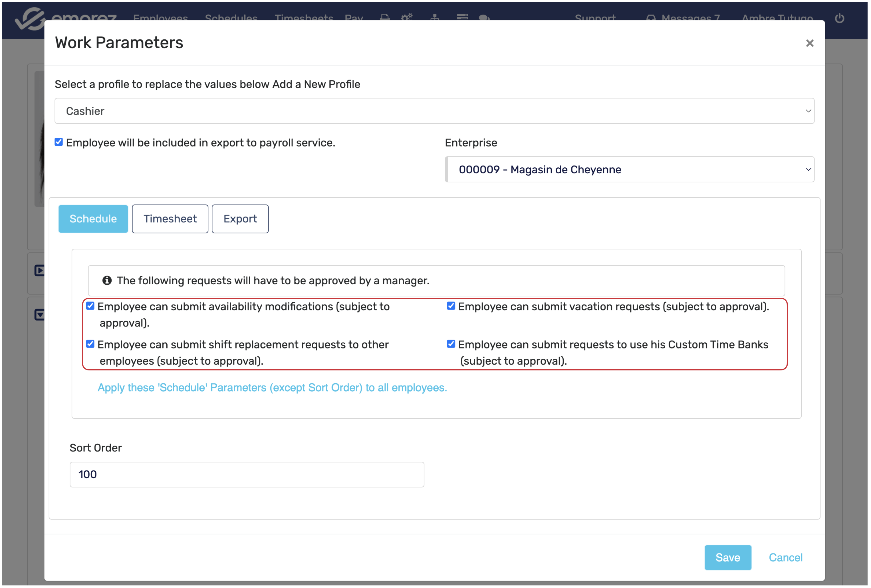Viewport: 871px width, 588px height.
Task: Switch to the Timesheet tab
Action: (170, 219)
